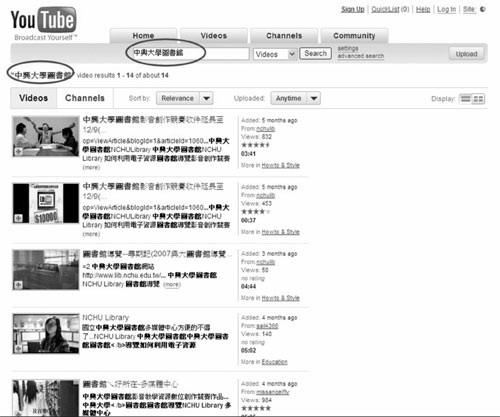Select the Channels results tab

tap(85, 98)
